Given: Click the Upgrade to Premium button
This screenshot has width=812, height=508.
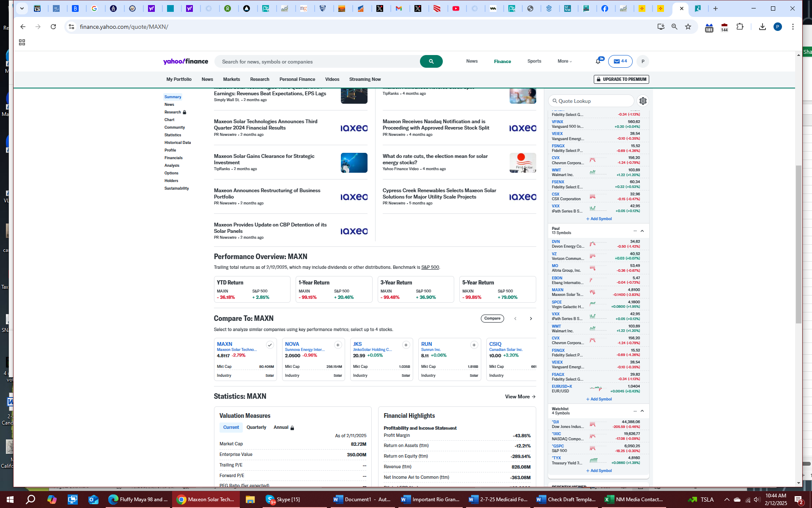Looking at the screenshot, I should coord(621,79).
